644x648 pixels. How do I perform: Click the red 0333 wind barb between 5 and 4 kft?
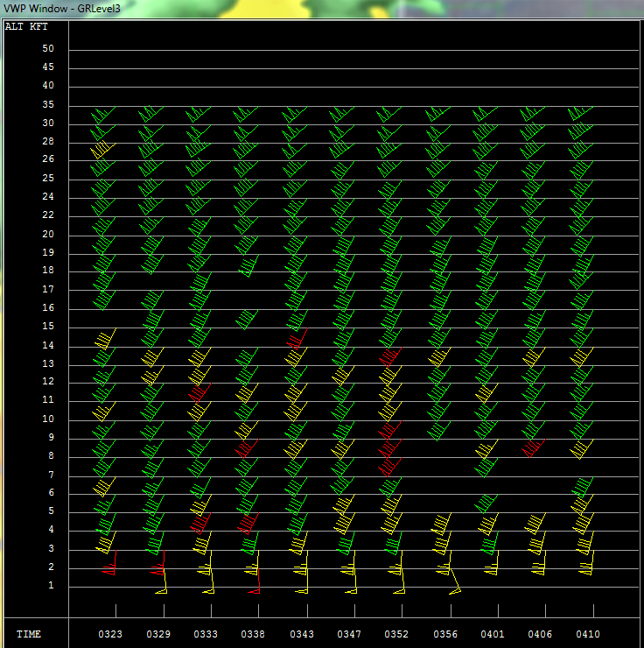pos(200,523)
